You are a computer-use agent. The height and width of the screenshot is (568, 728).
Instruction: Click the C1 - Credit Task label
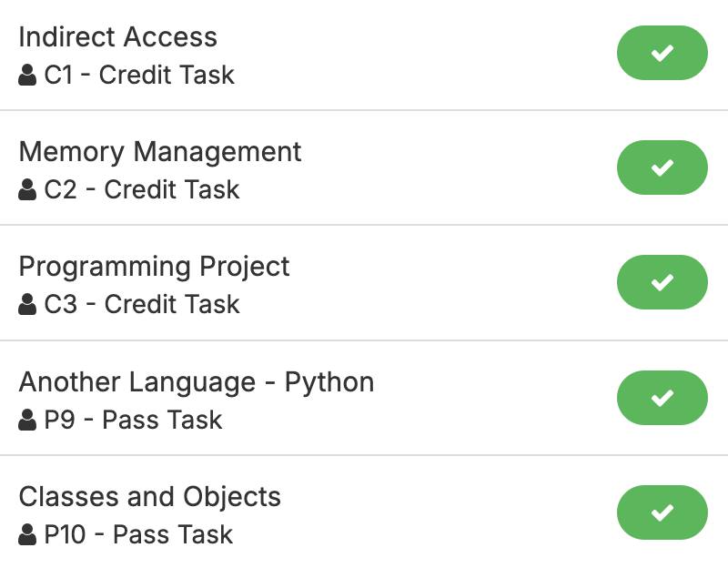tap(139, 75)
